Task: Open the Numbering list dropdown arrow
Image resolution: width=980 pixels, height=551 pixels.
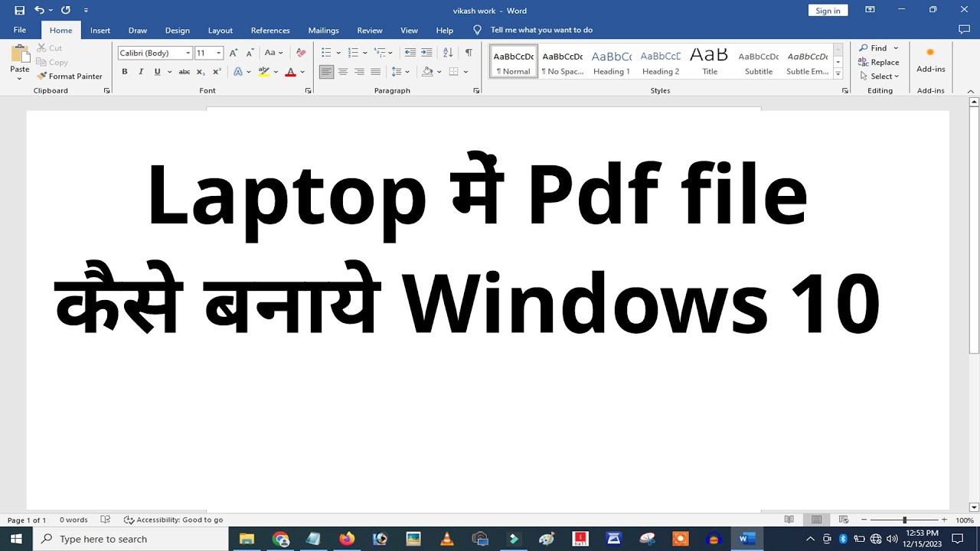Action: 364,53
